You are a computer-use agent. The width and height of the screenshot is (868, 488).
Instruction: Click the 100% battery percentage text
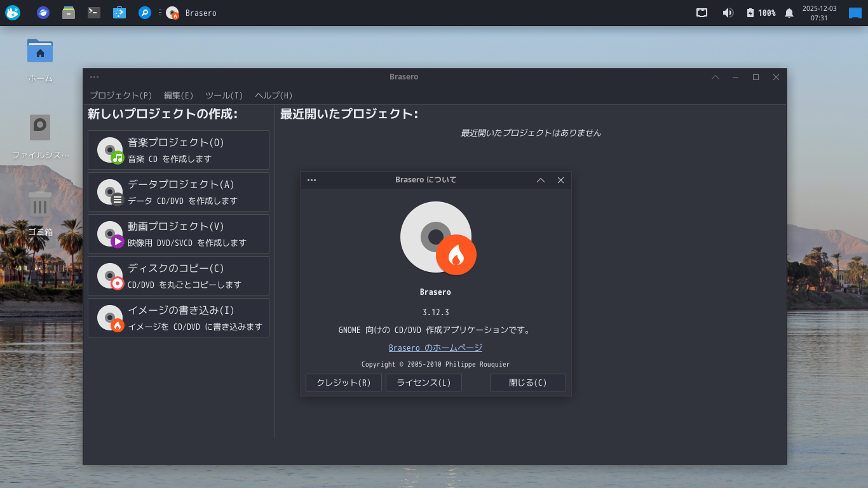coord(767,13)
